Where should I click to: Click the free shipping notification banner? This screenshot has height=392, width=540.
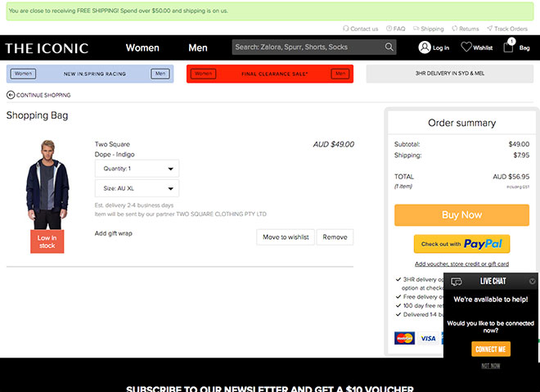click(x=270, y=11)
